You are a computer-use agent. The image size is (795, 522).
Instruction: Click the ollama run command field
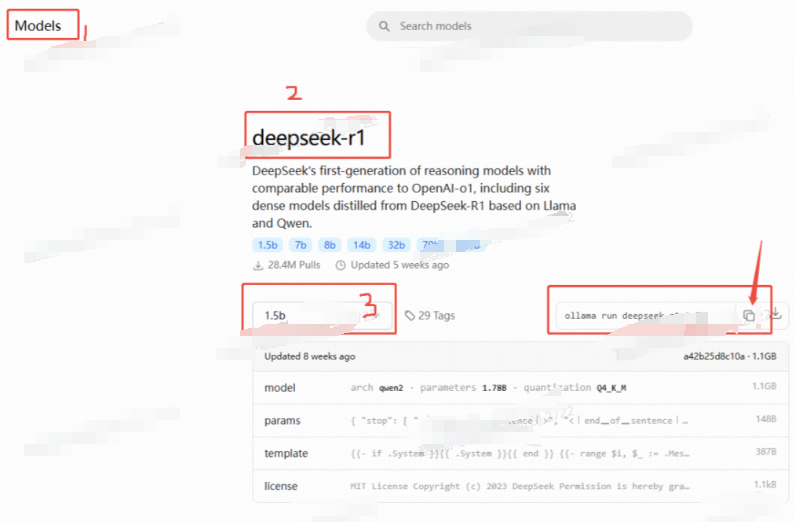645,315
